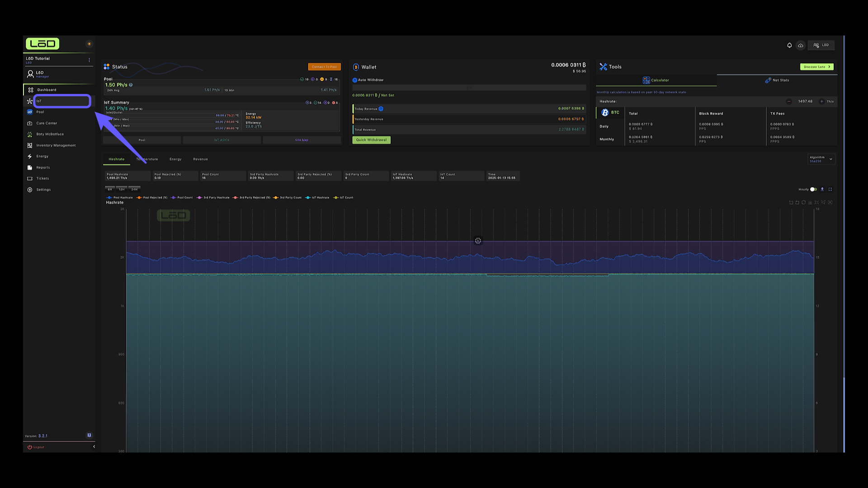Open the Care Center sidebar item

(x=59, y=123)
